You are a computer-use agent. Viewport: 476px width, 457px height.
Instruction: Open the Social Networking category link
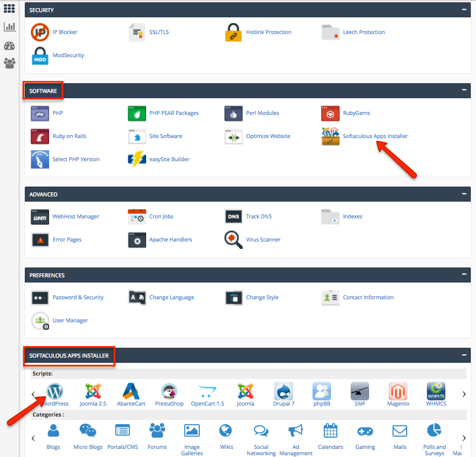(261, 450)
